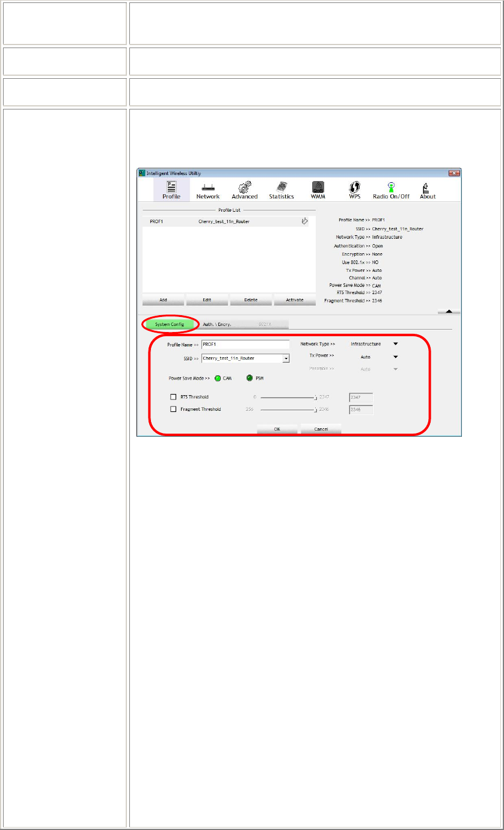This screenshot has width=504, height=830.
Task: Enable the Fragment Threshold checkbox
Action: [173, 409]
